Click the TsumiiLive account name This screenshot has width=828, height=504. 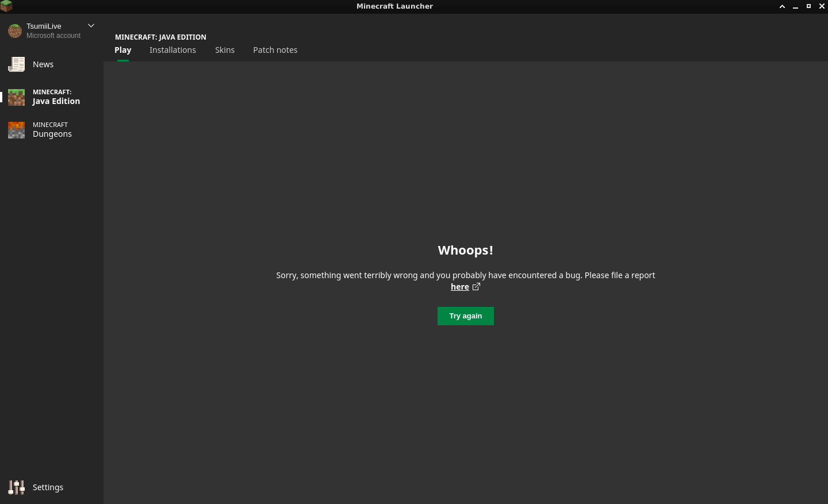(44, 26)
